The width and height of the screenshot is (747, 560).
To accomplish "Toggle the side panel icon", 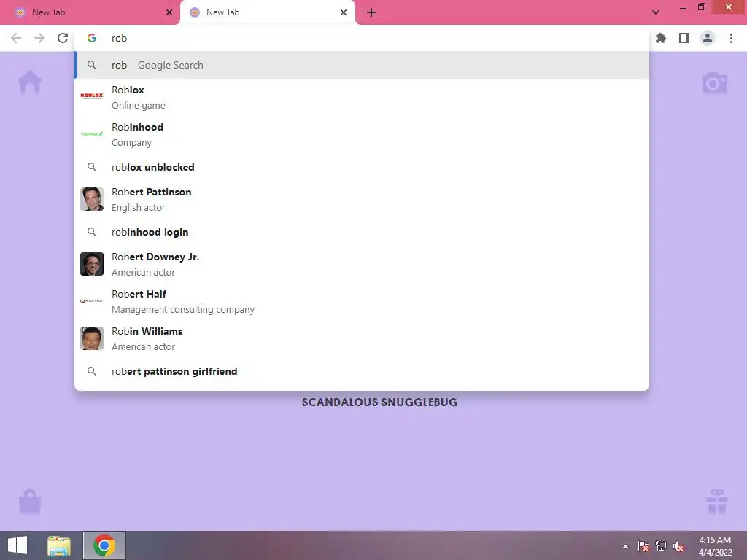I will (684, 38).
